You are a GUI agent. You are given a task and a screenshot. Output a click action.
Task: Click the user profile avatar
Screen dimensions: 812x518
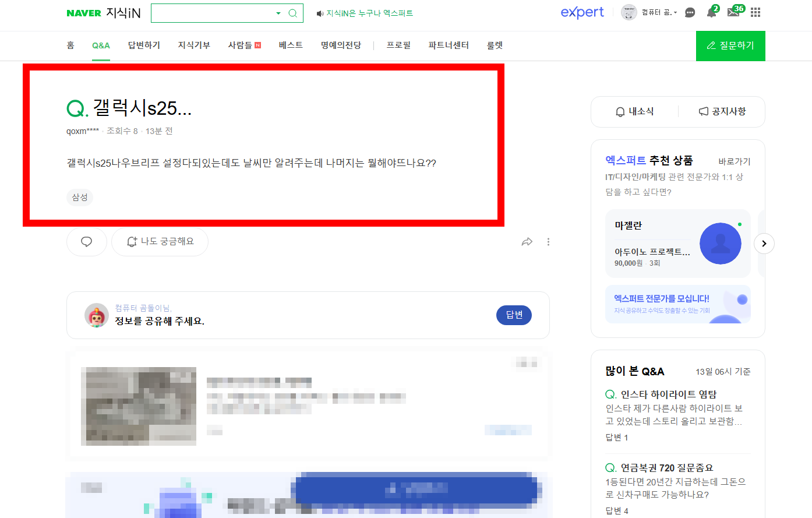[x=629, y=12]
